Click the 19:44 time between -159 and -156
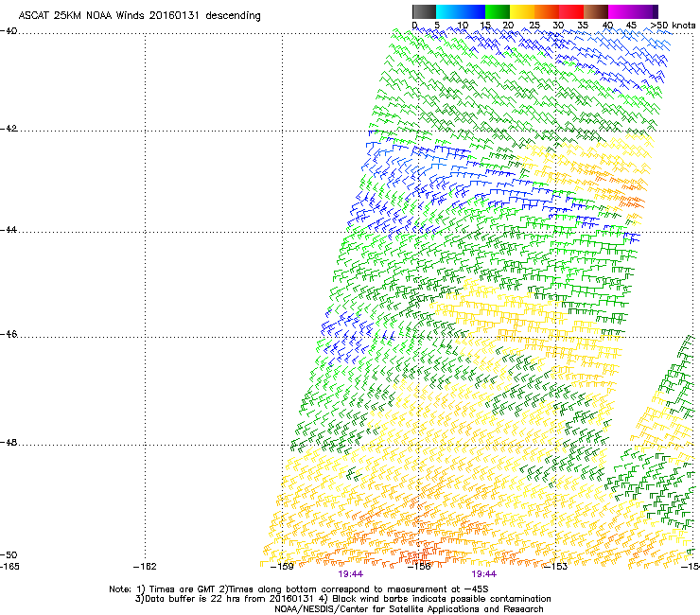 click(x=350, y=574)
